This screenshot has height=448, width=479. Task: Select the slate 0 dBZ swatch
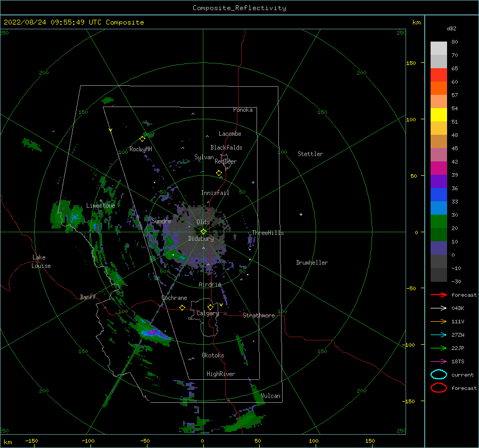tap(439, 248)
